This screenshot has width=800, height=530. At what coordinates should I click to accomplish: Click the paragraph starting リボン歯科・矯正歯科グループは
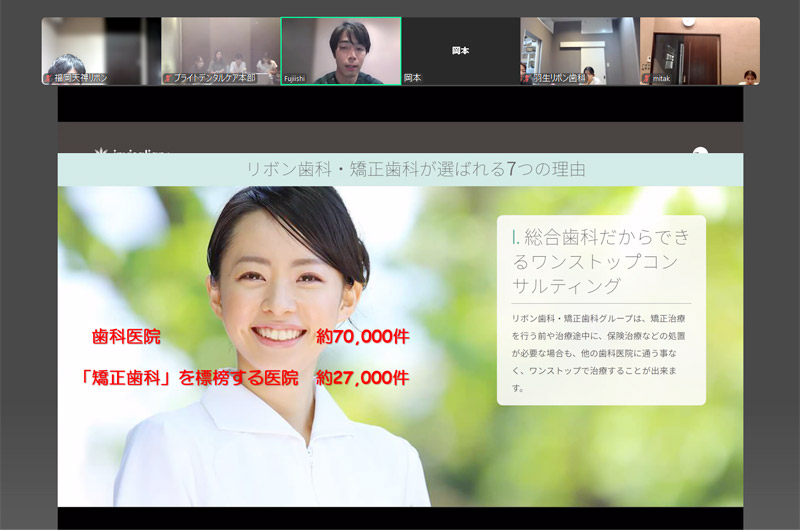point(598,353)
